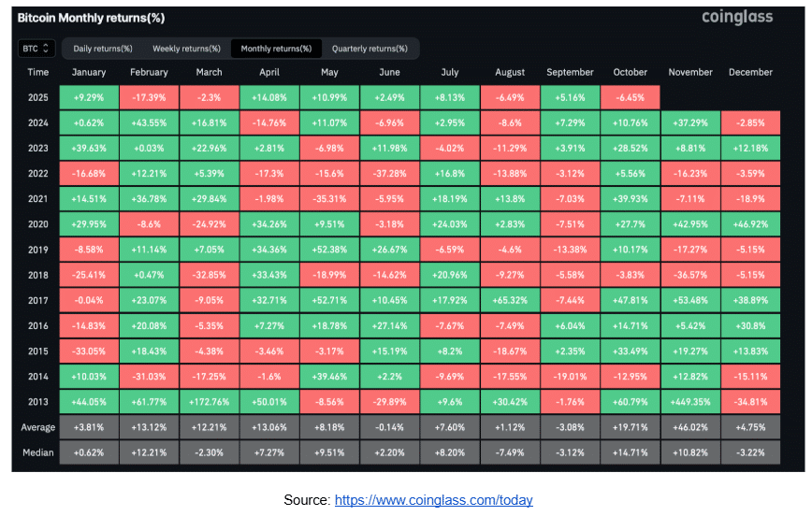Viewport: 812px width, 516px height.
Task: Click the Time column header
Action: 37,72
